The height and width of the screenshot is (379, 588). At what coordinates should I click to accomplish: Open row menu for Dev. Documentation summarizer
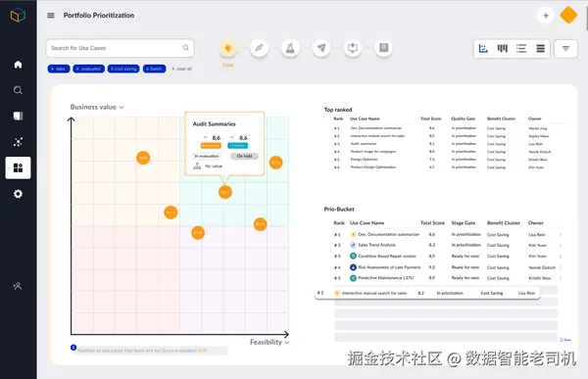[561, 235]
